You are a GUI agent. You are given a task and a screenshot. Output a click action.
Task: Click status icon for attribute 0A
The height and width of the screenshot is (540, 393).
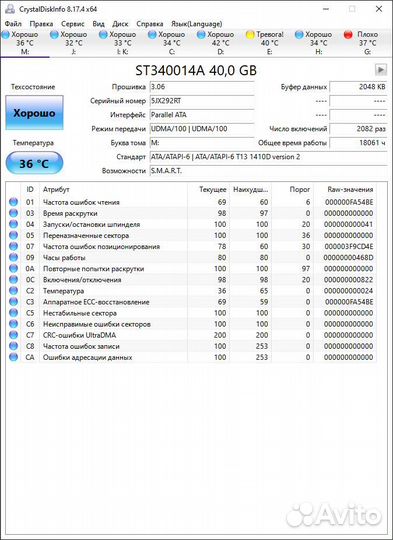click(13, 269)
